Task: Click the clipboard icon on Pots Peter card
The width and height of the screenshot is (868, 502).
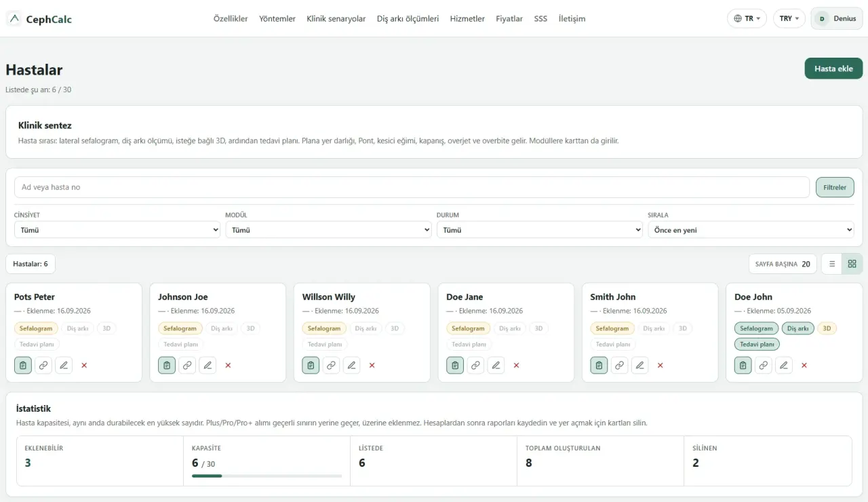Action: (x=23, y=365)
